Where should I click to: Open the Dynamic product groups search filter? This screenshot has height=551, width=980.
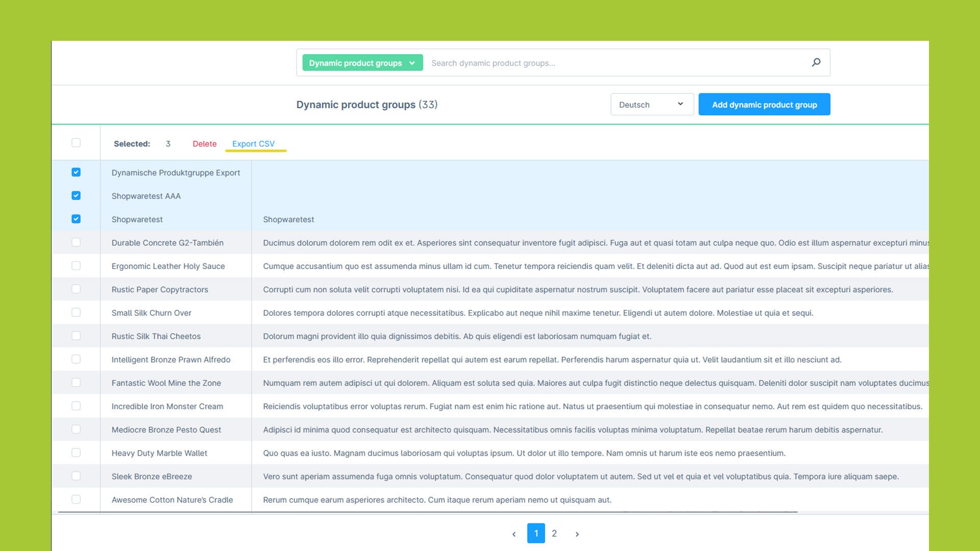coord(362,63)
